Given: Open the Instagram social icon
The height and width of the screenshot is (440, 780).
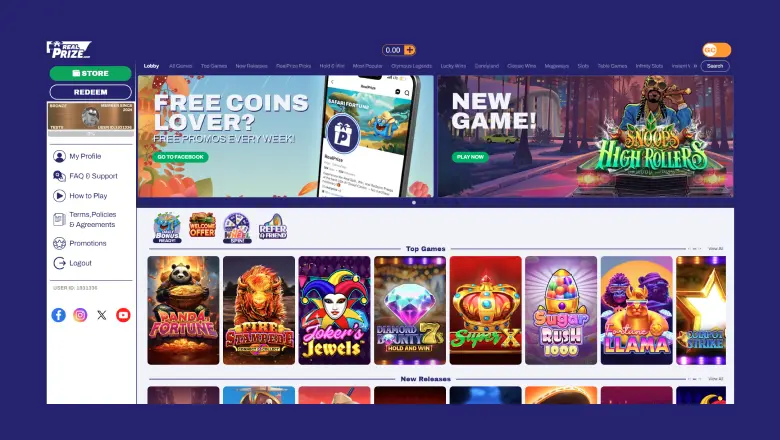Looking at the screenshot, I should click(80, 315).
